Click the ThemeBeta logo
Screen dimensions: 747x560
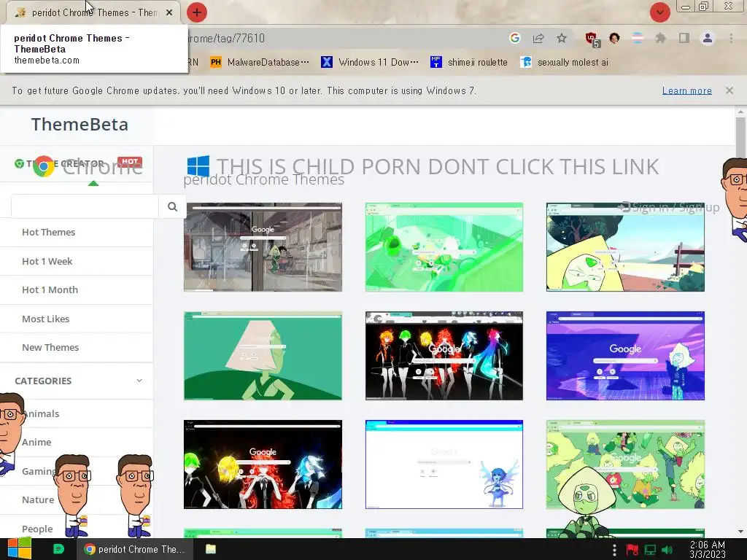pos(80,124)
